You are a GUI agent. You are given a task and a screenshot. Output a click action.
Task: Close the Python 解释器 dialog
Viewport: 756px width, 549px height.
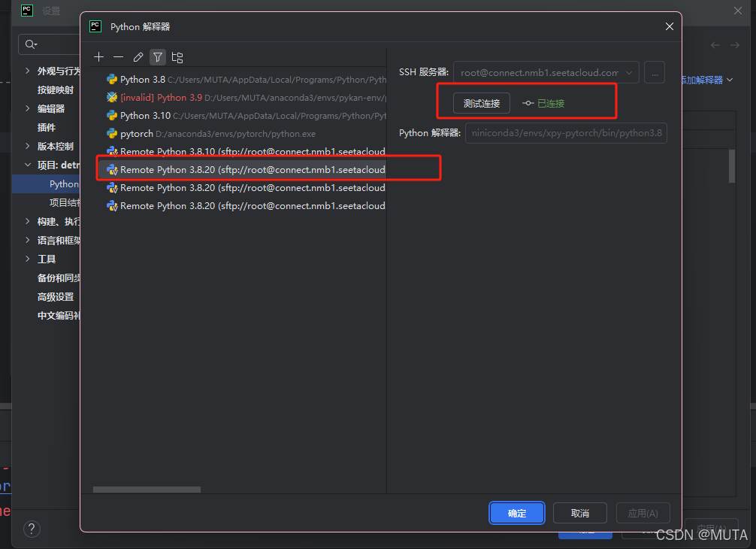[x=670, y=26]
